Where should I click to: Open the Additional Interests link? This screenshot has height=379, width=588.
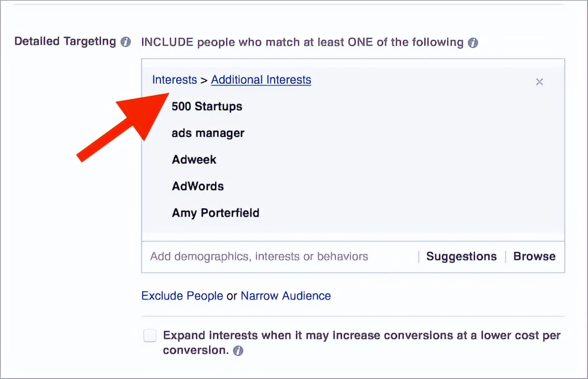coord(261,80)
